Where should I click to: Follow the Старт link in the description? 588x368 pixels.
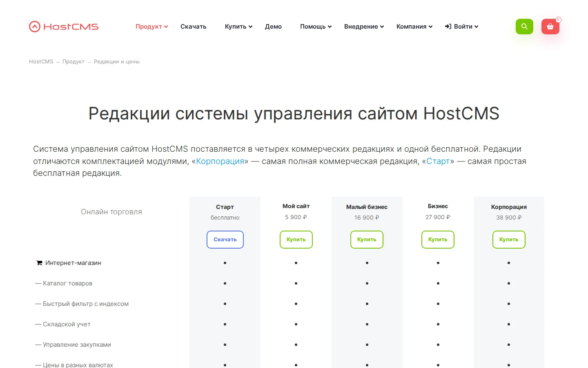[x=438, y=161]
